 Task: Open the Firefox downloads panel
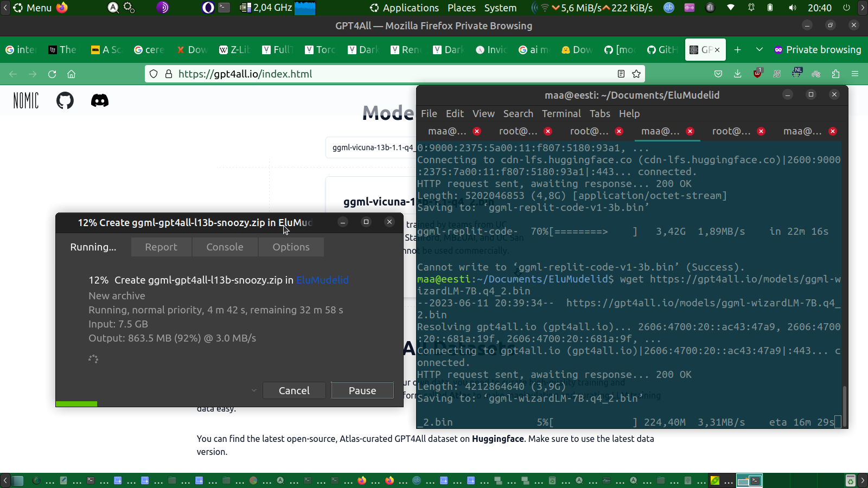click(737, 74)
